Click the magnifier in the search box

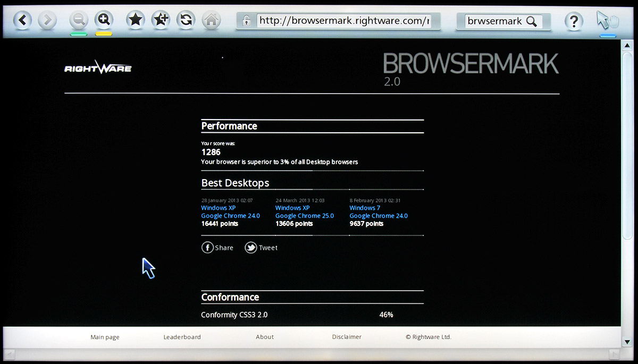pos(531,21)
